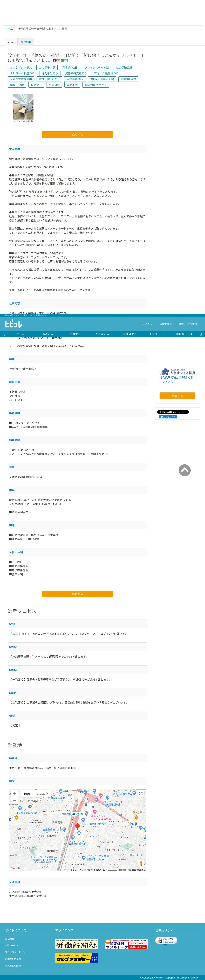
Task: Click the 語学力が活かせる tag
Action: [95, 85]
